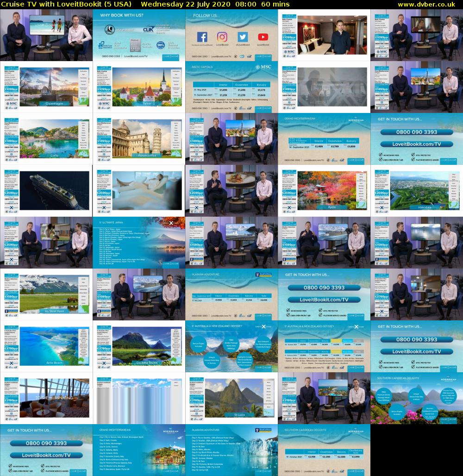Viewport: 463px width, 476px height.
Task: Open Southern Caribbean Delights bubbles thumbnail
Action: [x=417, y=398]
